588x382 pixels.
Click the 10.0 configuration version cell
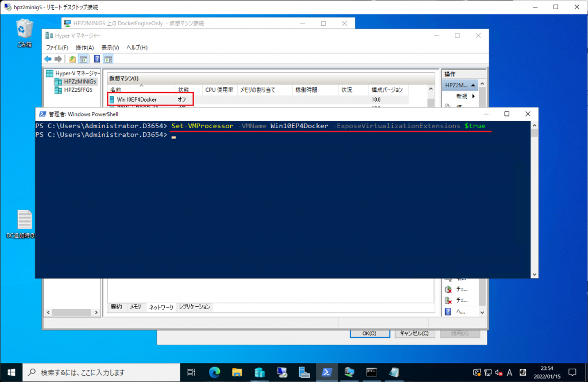click(x=376, y=99)
